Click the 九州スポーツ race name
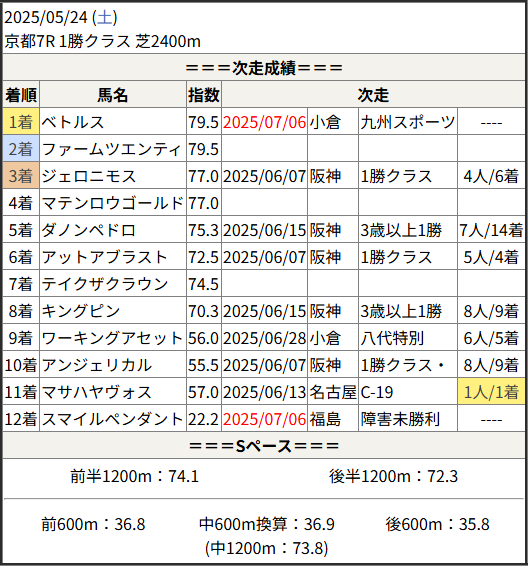The height and width of the screenshot is (566, 528). [407, 122]
